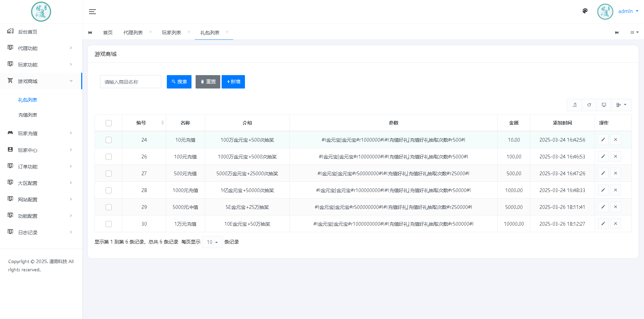
Task: Delete the 1000元充值 row
Action: point(616,190)
